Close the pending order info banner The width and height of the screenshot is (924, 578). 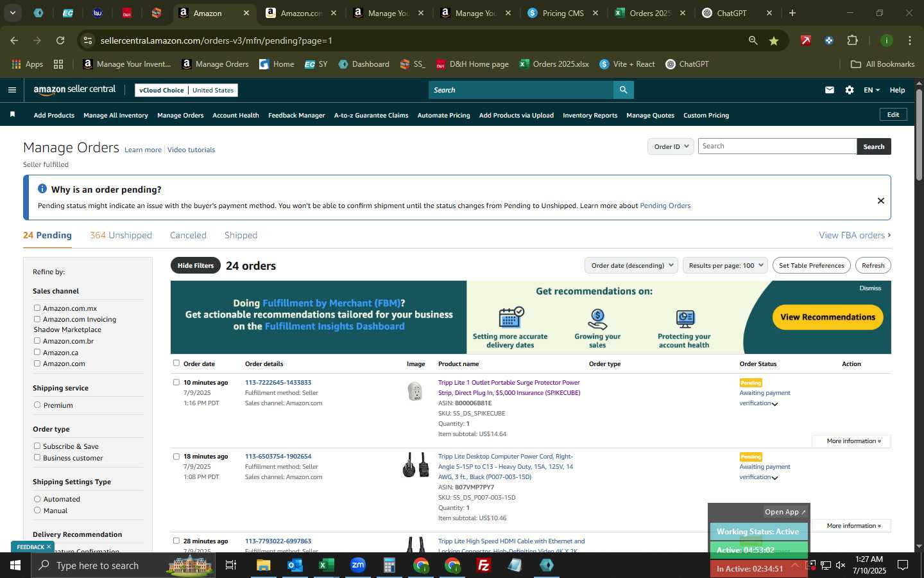[880, 200]
